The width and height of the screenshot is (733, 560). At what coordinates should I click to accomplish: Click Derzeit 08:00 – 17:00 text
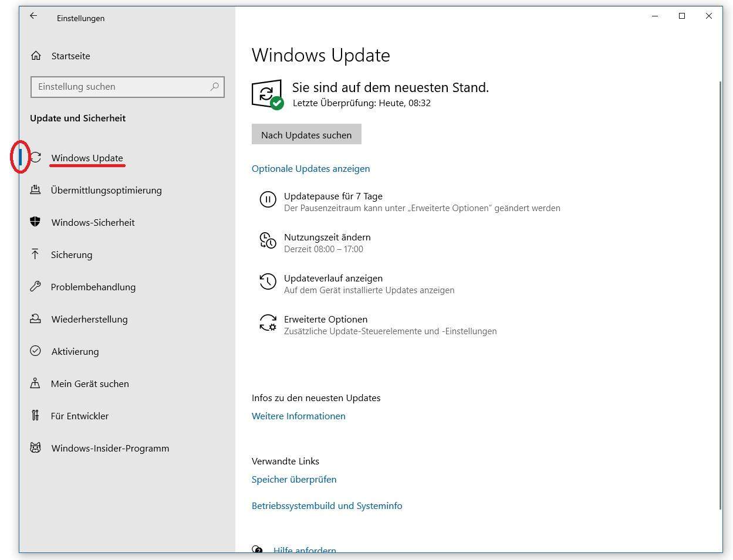pyautogui.click(x=323, y=249)
